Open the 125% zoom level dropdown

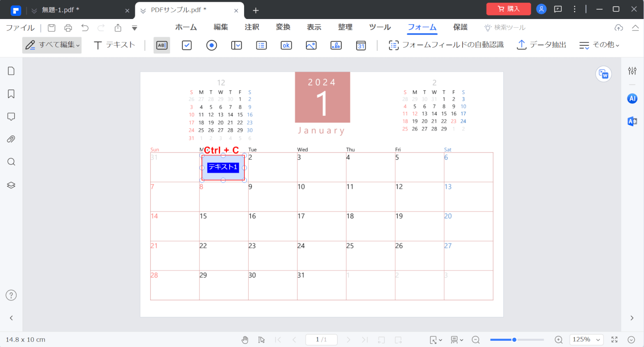(x=586, y=339)
